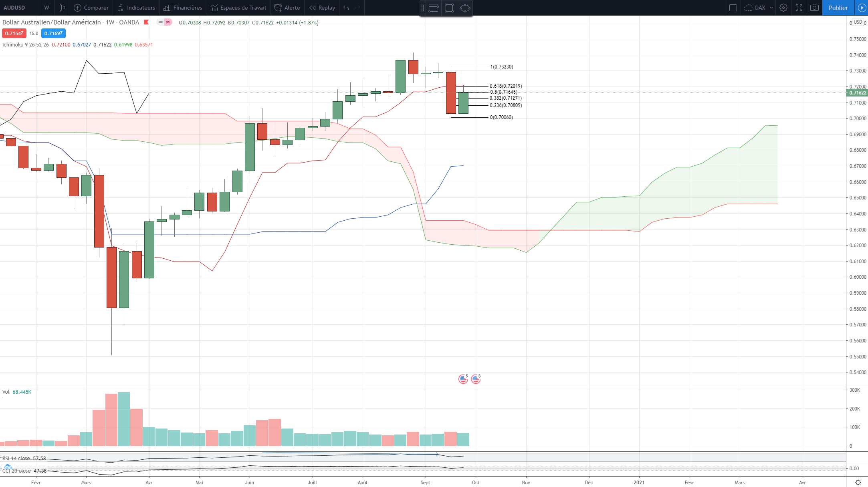The image size is (868, 487).
Task: Open the chart layout selector square
Action: (x=733, y=8)
